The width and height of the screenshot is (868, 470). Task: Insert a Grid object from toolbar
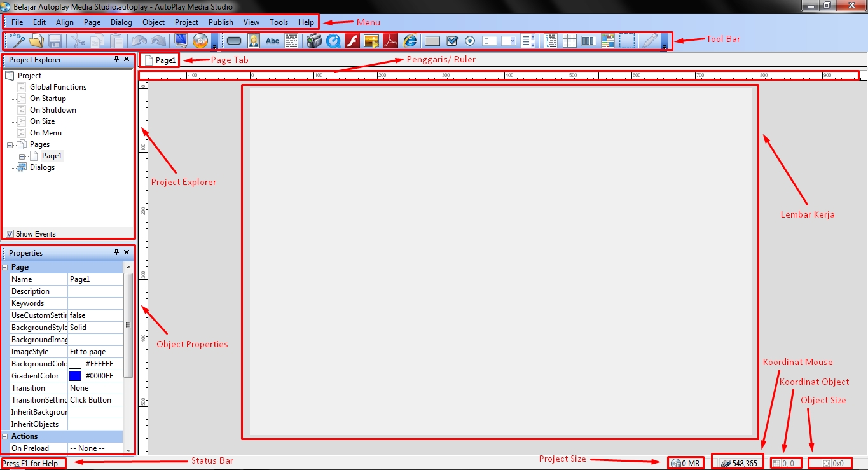click(570, 41)
